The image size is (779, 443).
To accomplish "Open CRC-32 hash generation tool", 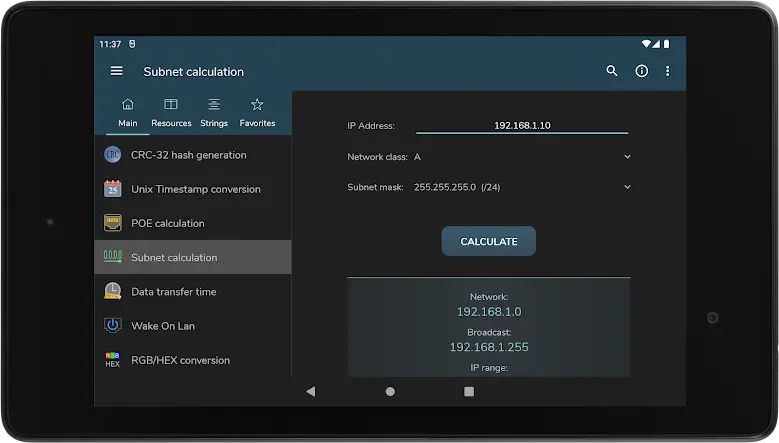I will [193, 155].
